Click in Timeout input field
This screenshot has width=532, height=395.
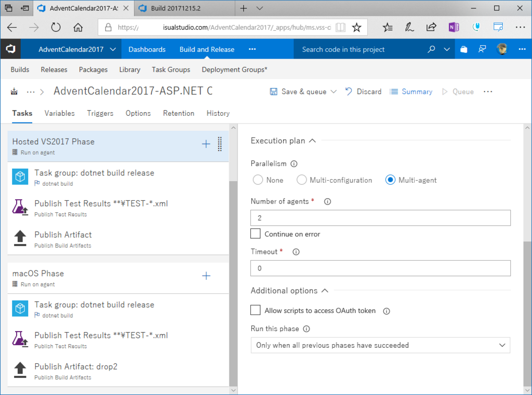(380, 268)
